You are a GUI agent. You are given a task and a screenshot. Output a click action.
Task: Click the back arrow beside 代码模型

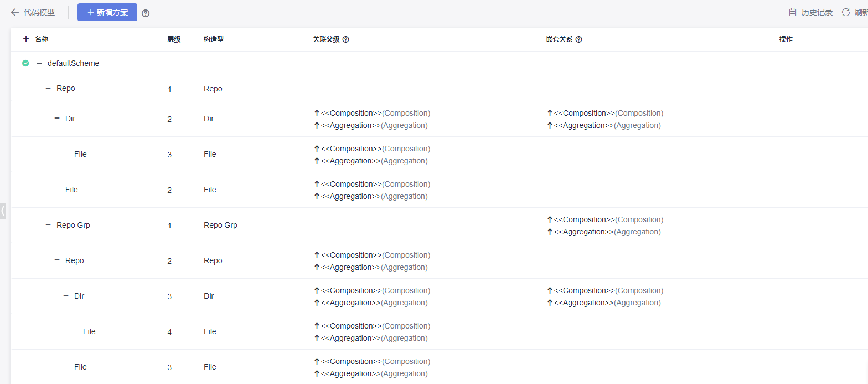tap(15, 12)
